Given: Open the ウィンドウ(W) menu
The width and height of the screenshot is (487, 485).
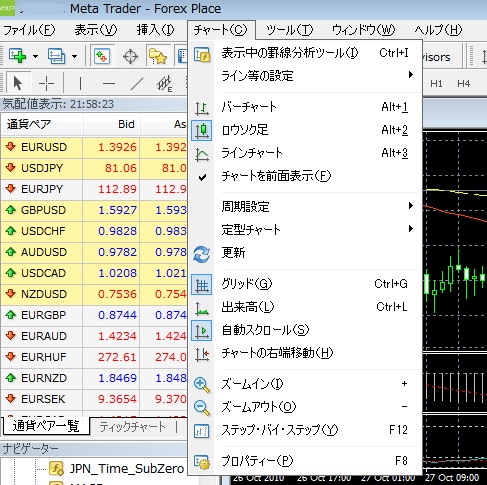Looking at the screenshot, I should [x=363, y=30].
